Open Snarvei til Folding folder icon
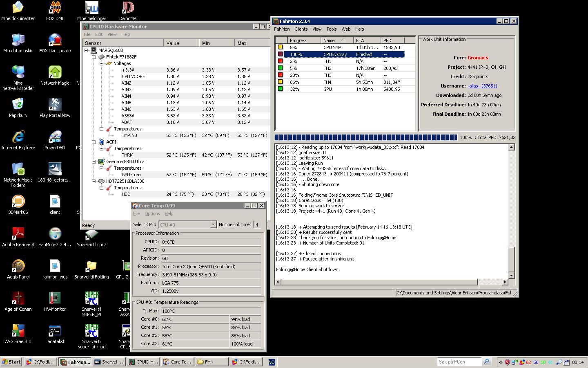 pos(91,269)
